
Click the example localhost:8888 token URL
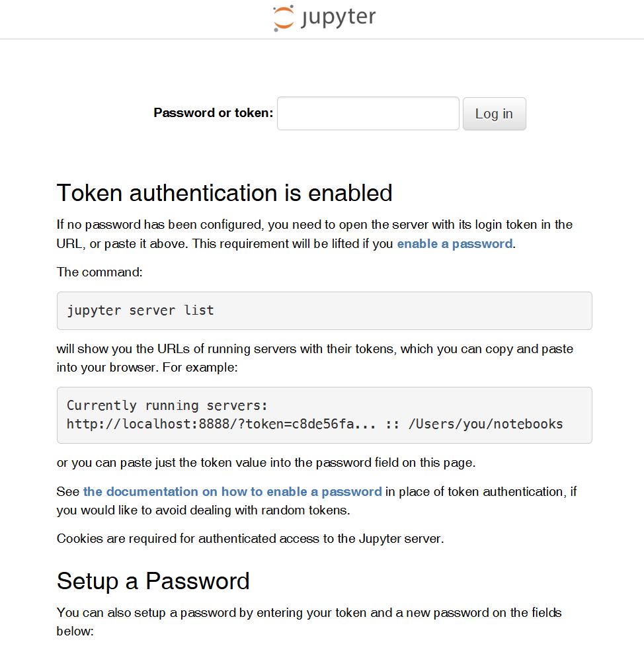coord(221,424)
